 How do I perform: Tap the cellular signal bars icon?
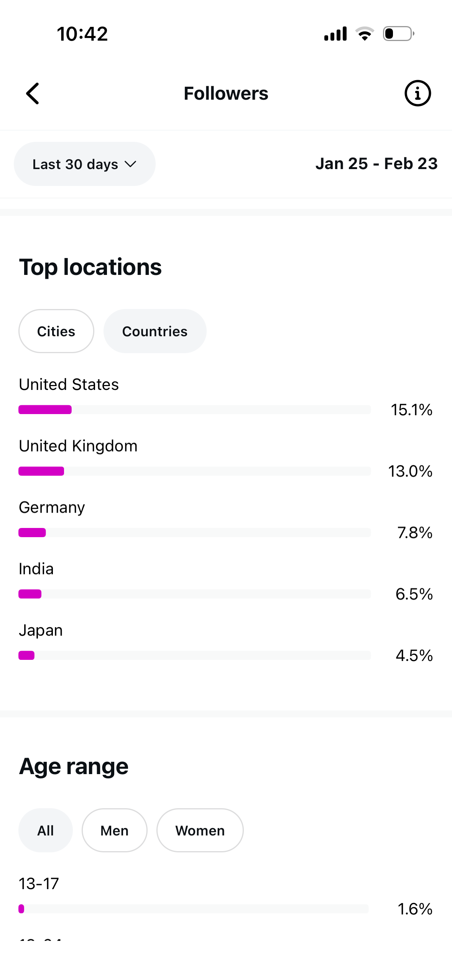335,34
